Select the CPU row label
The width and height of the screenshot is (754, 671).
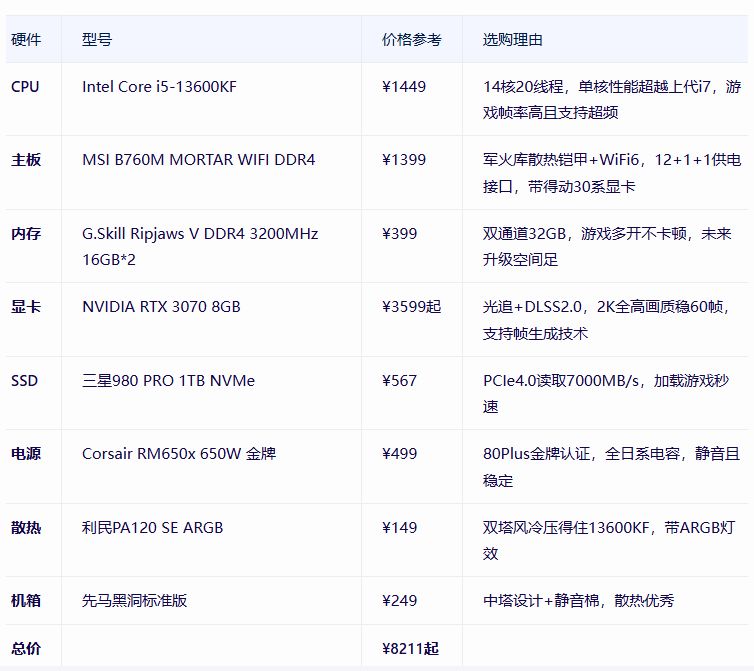[x=25, y=87]
